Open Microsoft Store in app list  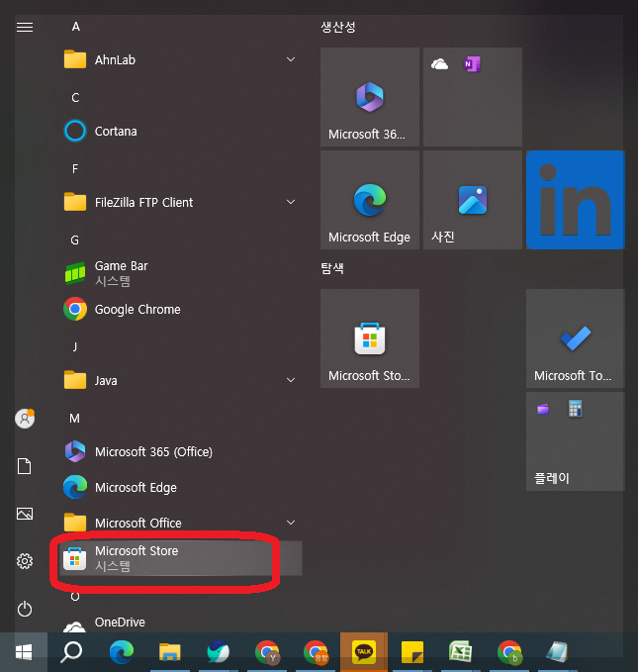pos(180,558)
